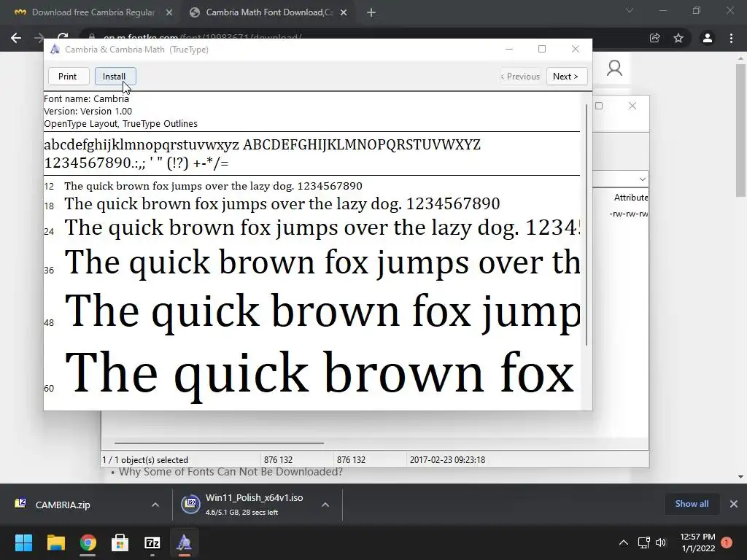The width and height of the screenshot is (747, 560).
Task: Open the notification badge
Action: point(727,542)
